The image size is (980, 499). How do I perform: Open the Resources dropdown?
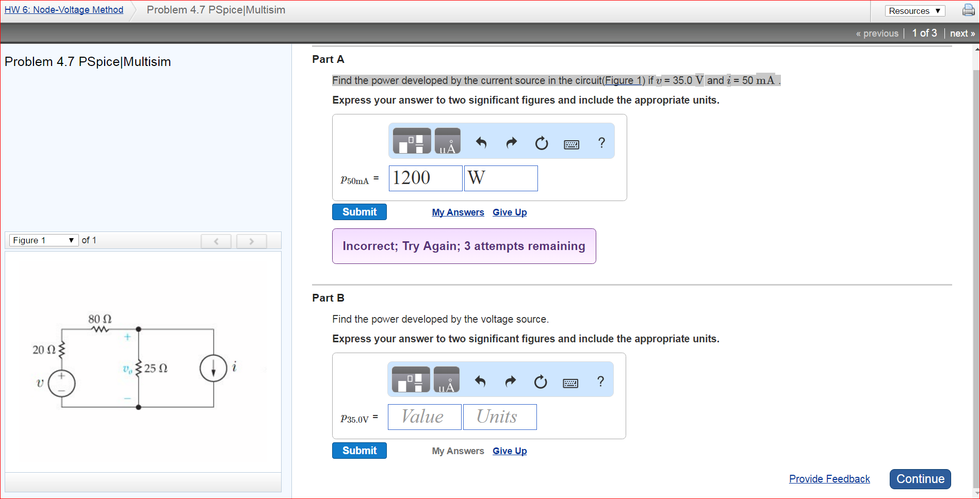click(914, 10)
